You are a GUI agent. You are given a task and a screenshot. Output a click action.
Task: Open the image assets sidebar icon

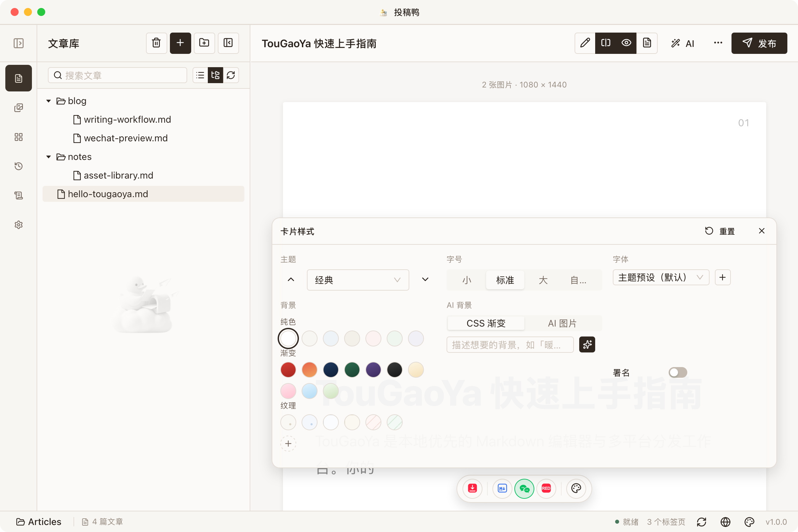pos(19,107)
